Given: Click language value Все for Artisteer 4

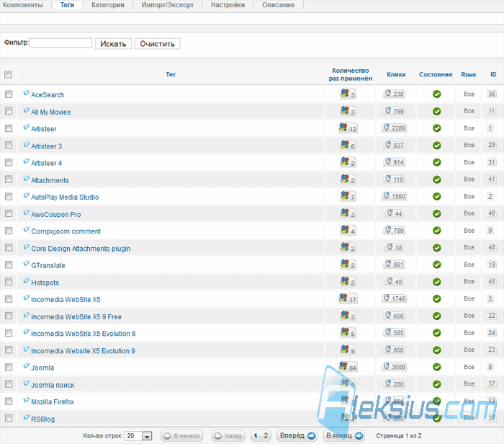Looking at the screenshot, I should click(469, 162).
